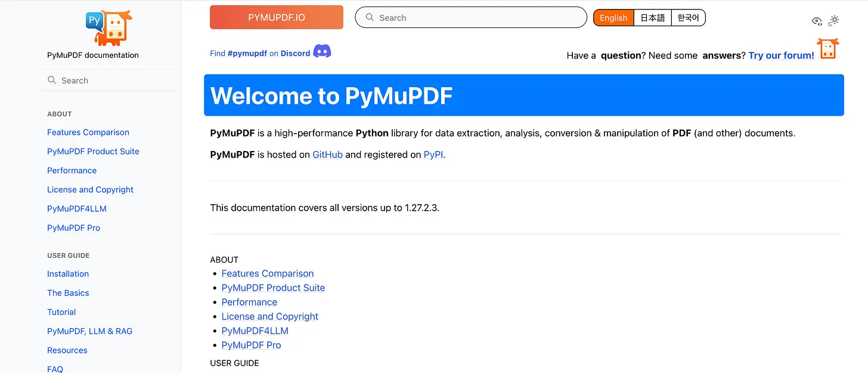The image size is (868, 373).
Task: Click Features Comparison in the main contents list
Action: tap(268, 273)
